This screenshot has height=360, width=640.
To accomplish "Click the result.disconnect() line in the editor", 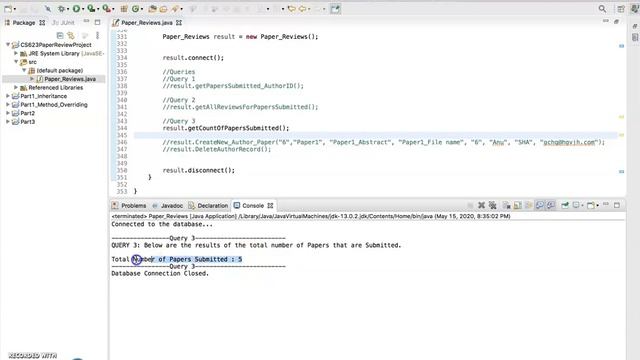I will pyautogui.click(x=199, y=170).
